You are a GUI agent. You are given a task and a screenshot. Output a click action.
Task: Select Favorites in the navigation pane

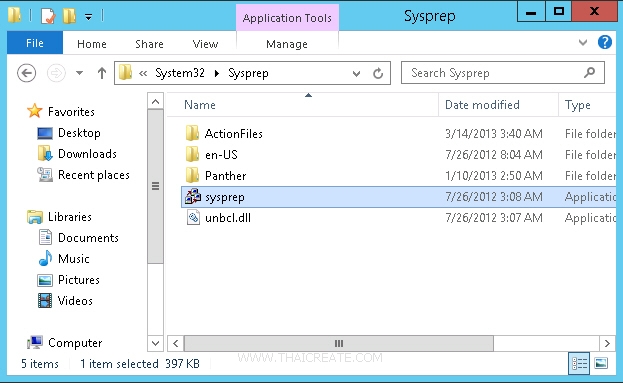point(71,112)
